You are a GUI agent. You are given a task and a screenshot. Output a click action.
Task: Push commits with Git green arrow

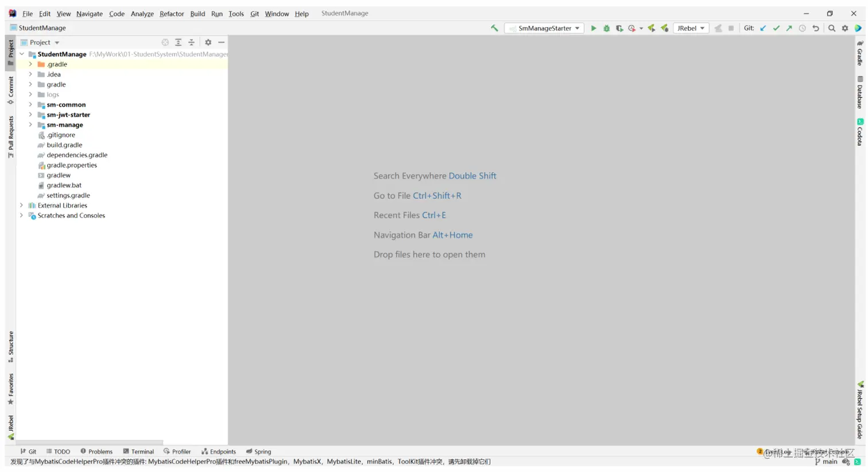coord(789,28)
